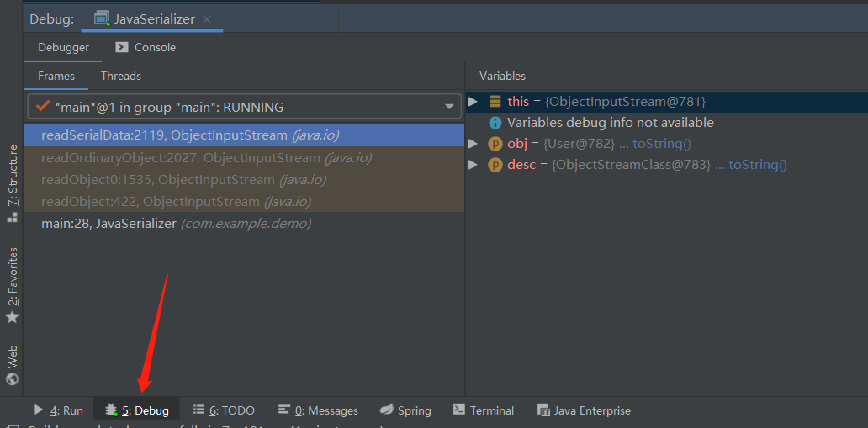Expand the 'this' ObjectInputStream variable

[x=473, y=102]
